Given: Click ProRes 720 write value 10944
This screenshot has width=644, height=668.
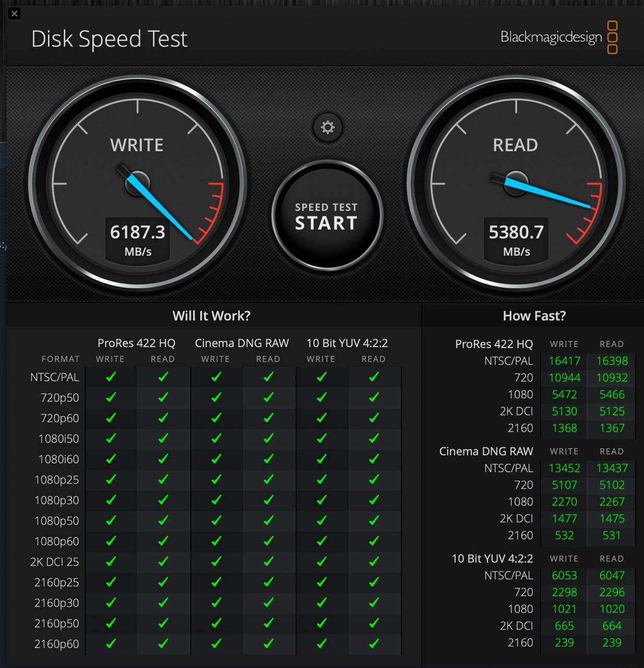Looking at the screenshot, I should [x=564, y=378].
